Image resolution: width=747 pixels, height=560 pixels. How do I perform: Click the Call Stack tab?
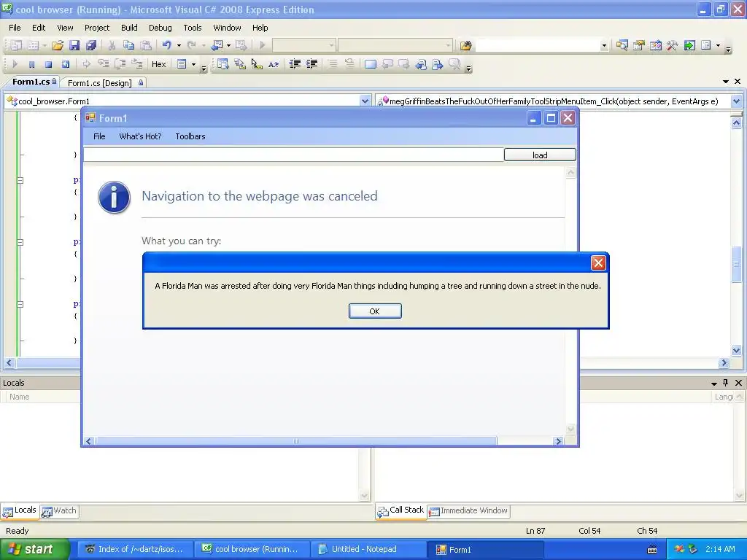(x=401, y=510)
